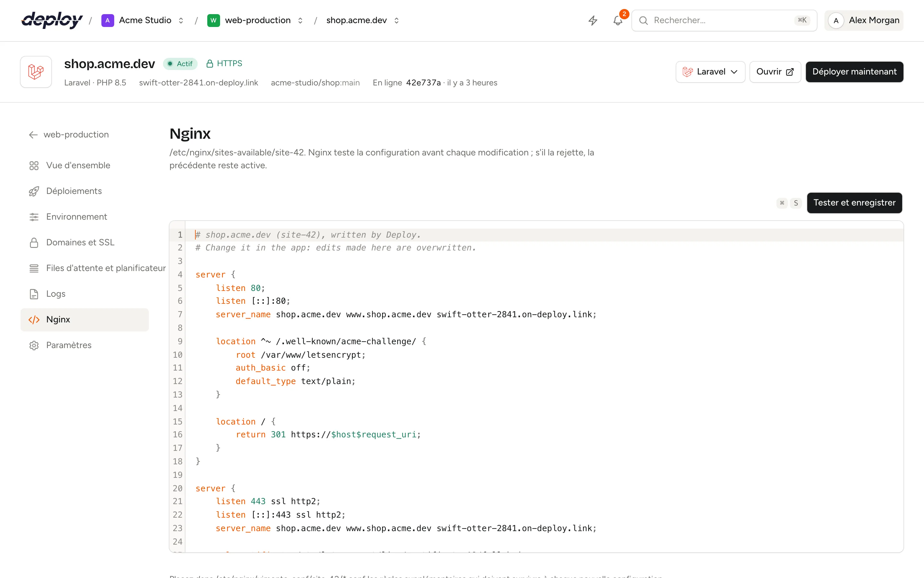Open Domaines et SSL
Screen dimensions: 924x578
point(85,243)
